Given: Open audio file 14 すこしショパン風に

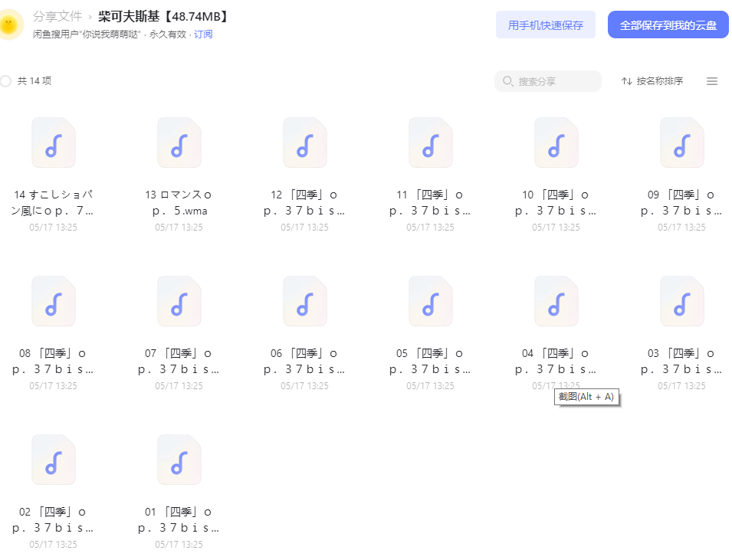Looking at the screenshot, I should click(x=53, y=142).
